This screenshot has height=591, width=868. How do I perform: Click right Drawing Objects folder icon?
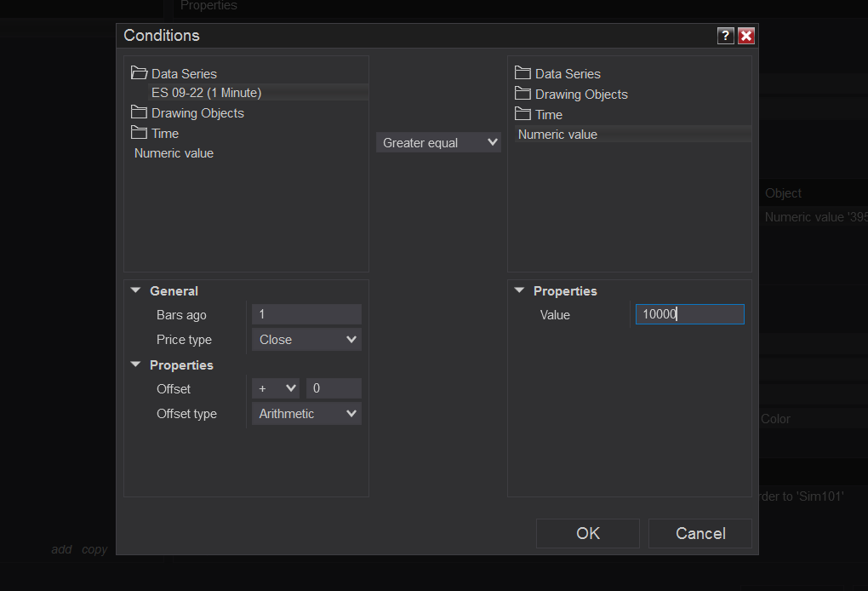[x=523, y=94]
